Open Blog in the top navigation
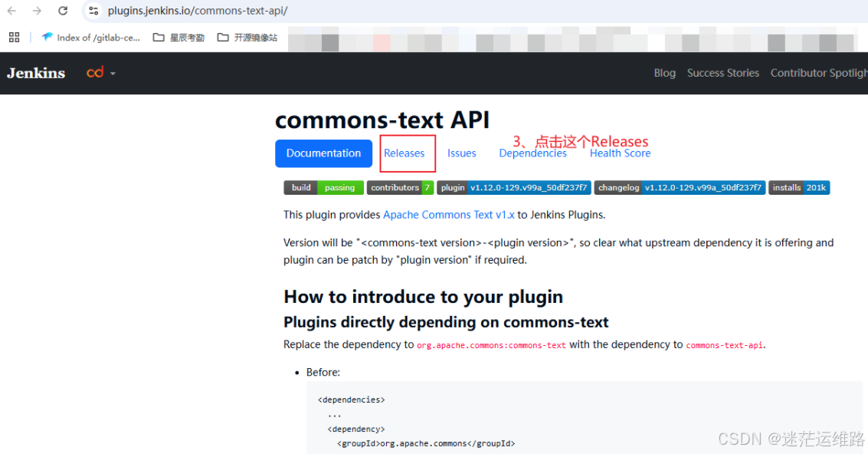Screen dimensions: 868x454 coord(664,73)
